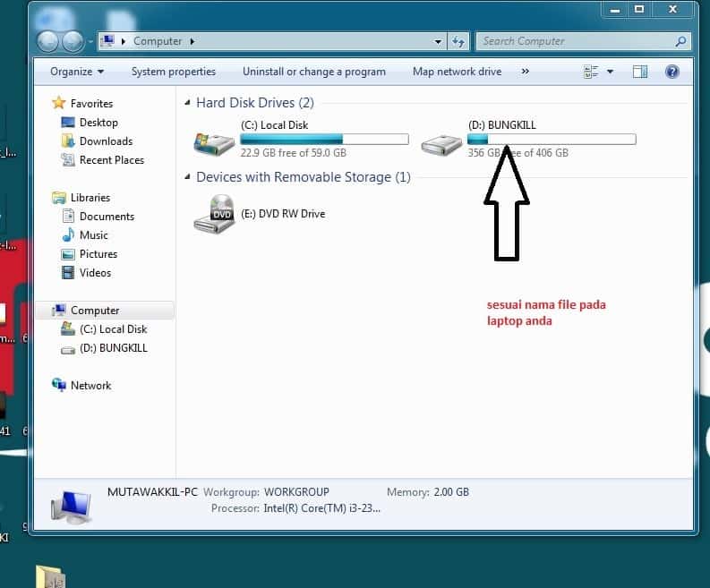Image resolution: width=710 pixels, height=588 pixels.
Task: Click the Favorites star icon
Action: coord(59,103)
